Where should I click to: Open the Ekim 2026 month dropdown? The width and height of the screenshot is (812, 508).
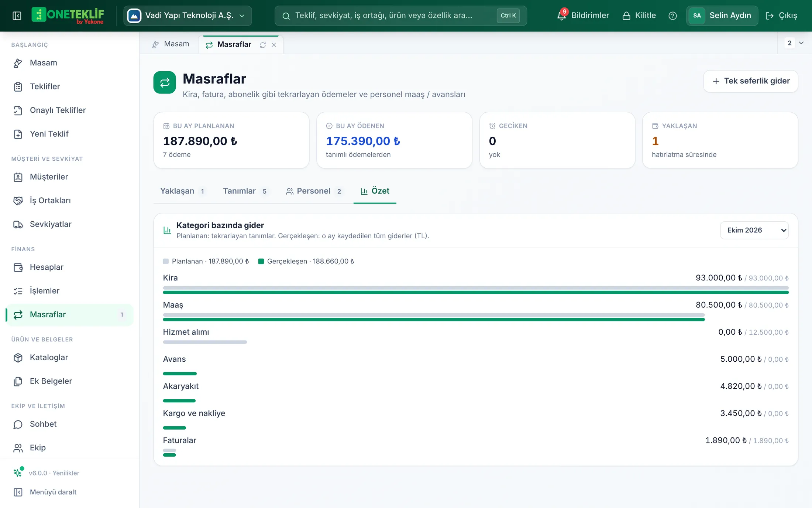754,230
